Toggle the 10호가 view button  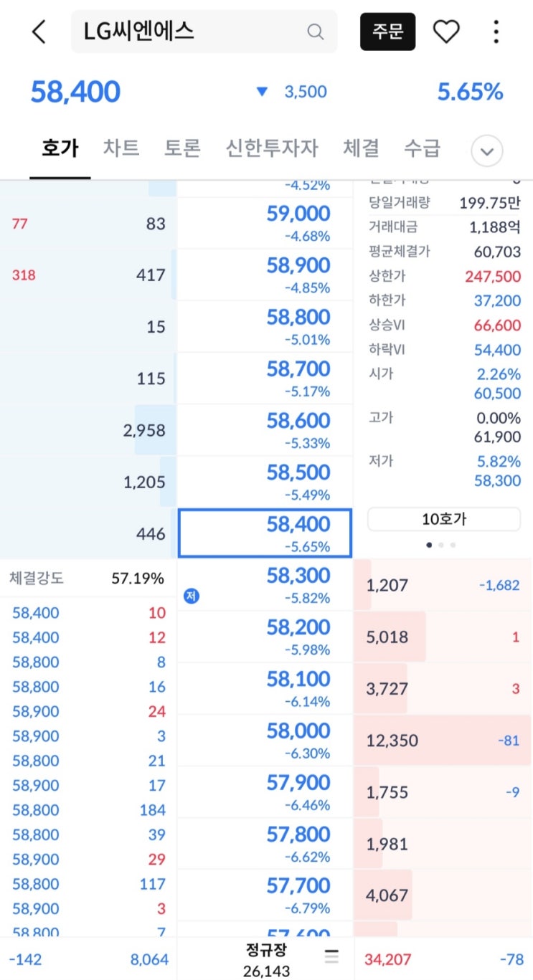pyautogui.click(x=443, y=519)
